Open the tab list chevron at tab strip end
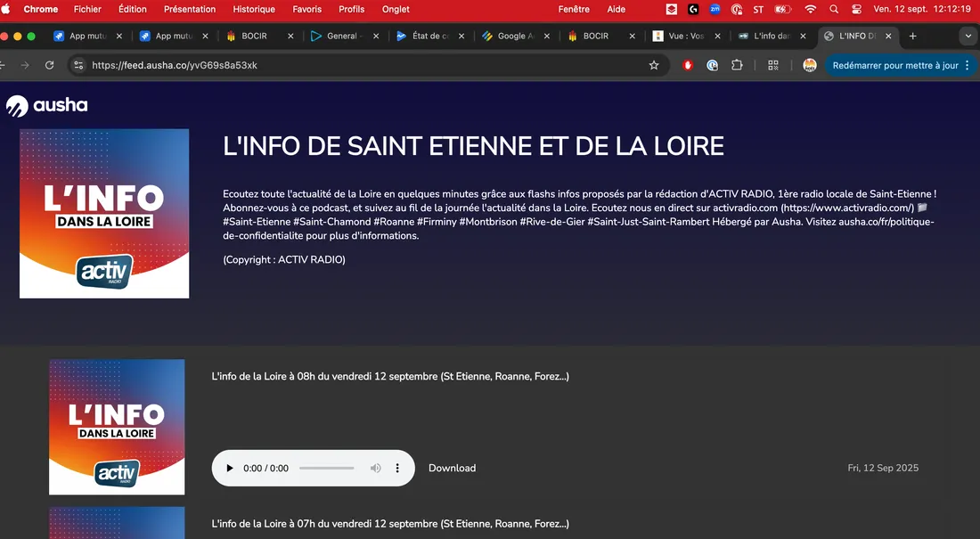Image resolution: width=980 pixels, height=539 pixels. (x=968, y=36)
